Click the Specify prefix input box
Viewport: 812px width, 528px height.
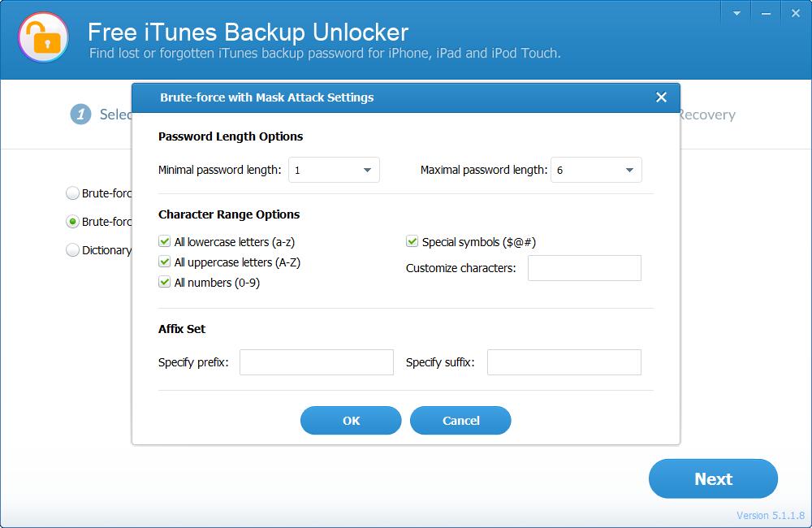coord(317,362)
